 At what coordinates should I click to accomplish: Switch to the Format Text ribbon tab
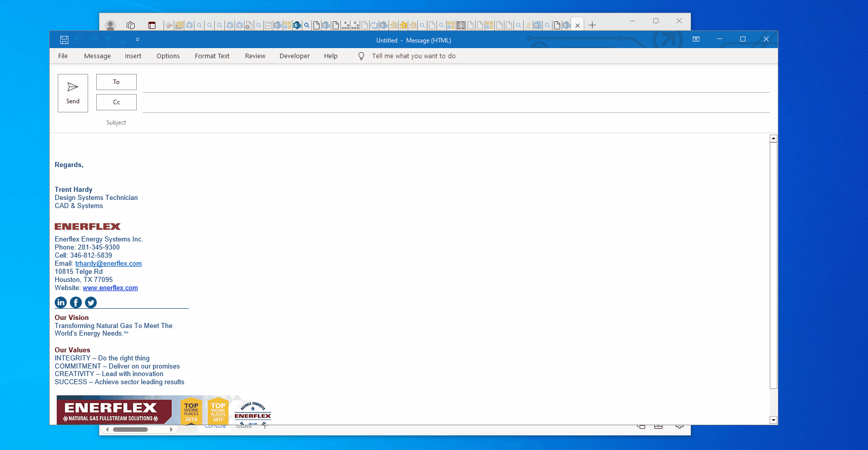[212, 56]
